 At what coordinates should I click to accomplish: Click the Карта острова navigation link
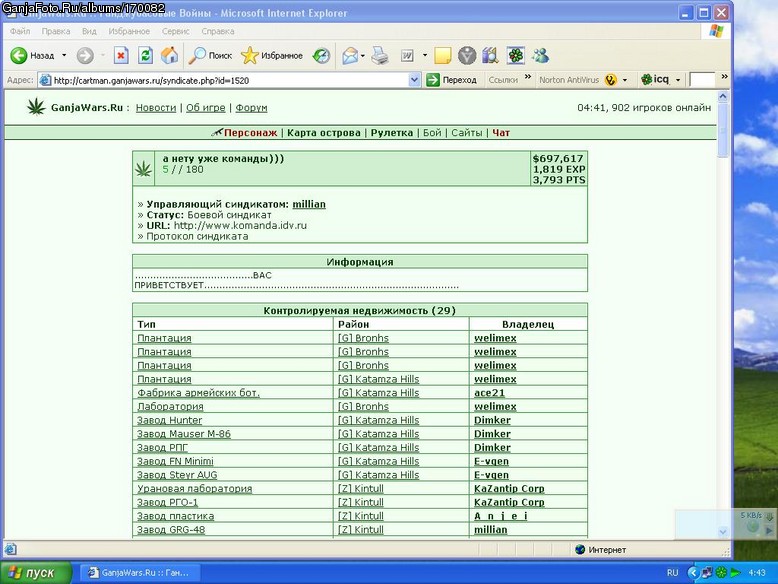point(324,133)
